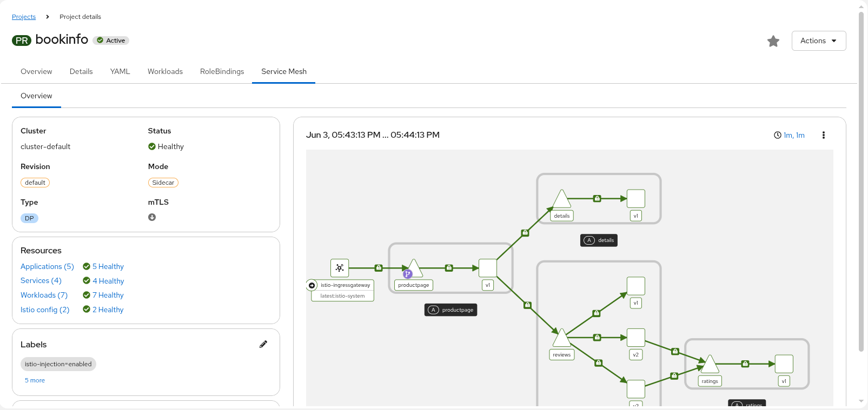The image size is (868, 410).
Task: Open Istio config (2) link
Action: (45, 310)
